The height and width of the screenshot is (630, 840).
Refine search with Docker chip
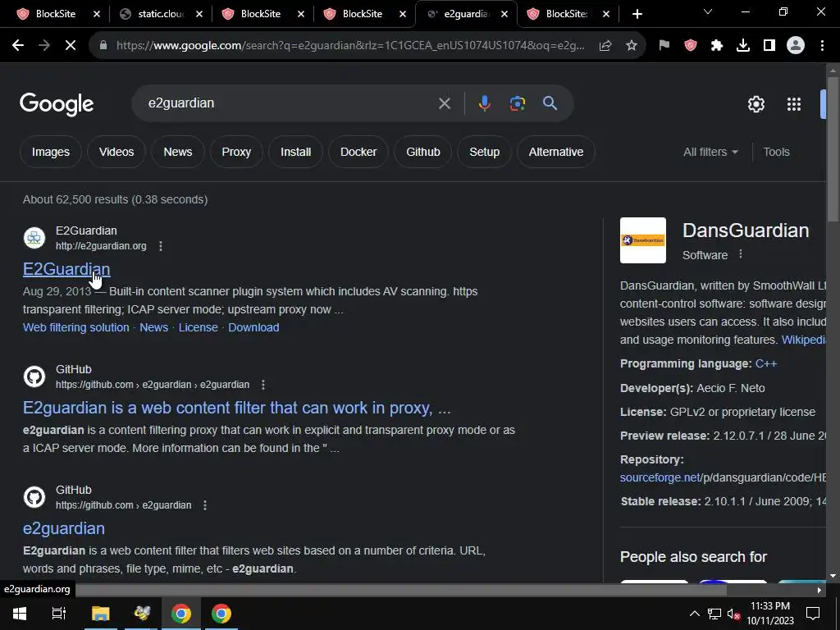pos(358,152)
